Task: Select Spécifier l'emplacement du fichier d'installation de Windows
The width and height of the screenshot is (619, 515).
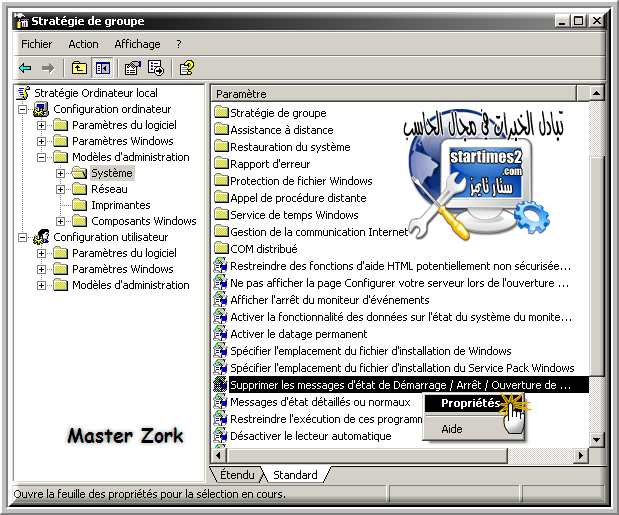Action: pos(371,351)
